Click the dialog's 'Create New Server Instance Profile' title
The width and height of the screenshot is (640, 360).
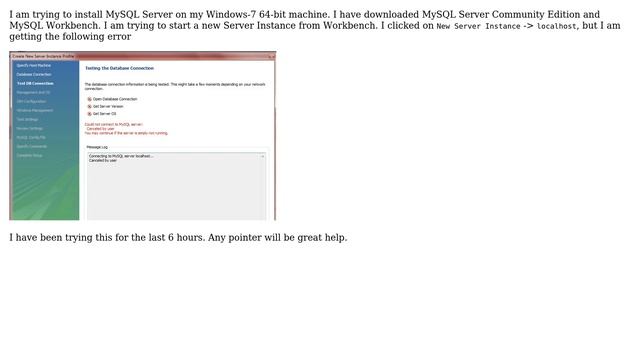[x=43, y=56]
